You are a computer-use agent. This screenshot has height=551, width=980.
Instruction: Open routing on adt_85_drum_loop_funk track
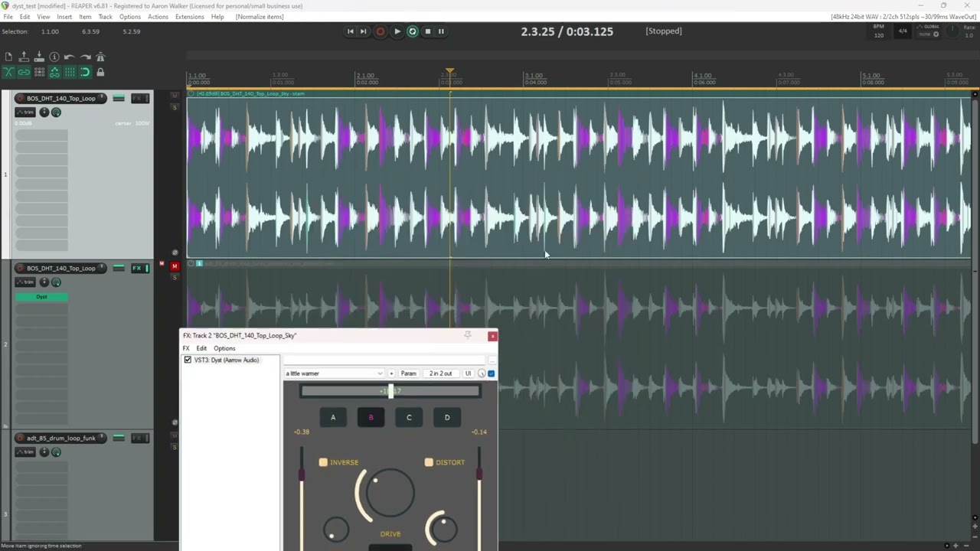pyautogui.click(x=119, y=438)
